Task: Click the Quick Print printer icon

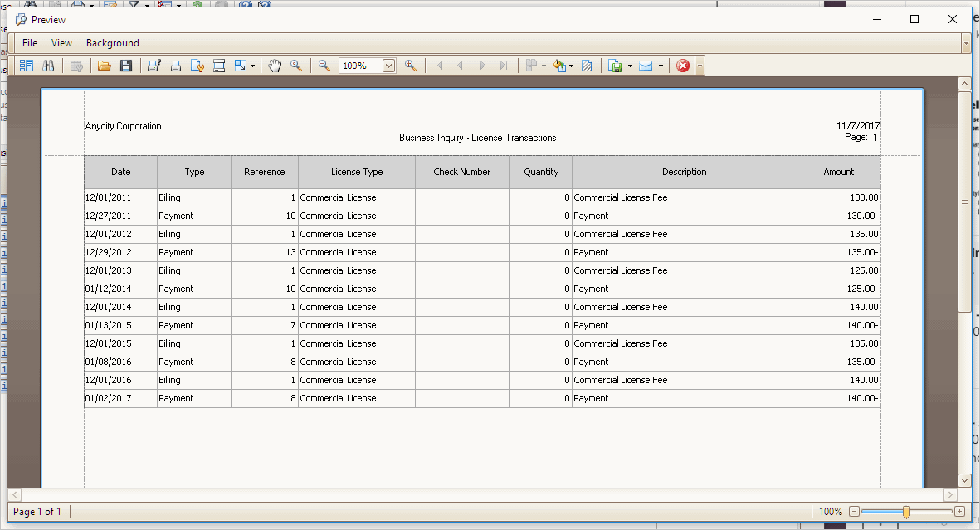Action: (176, 66)
